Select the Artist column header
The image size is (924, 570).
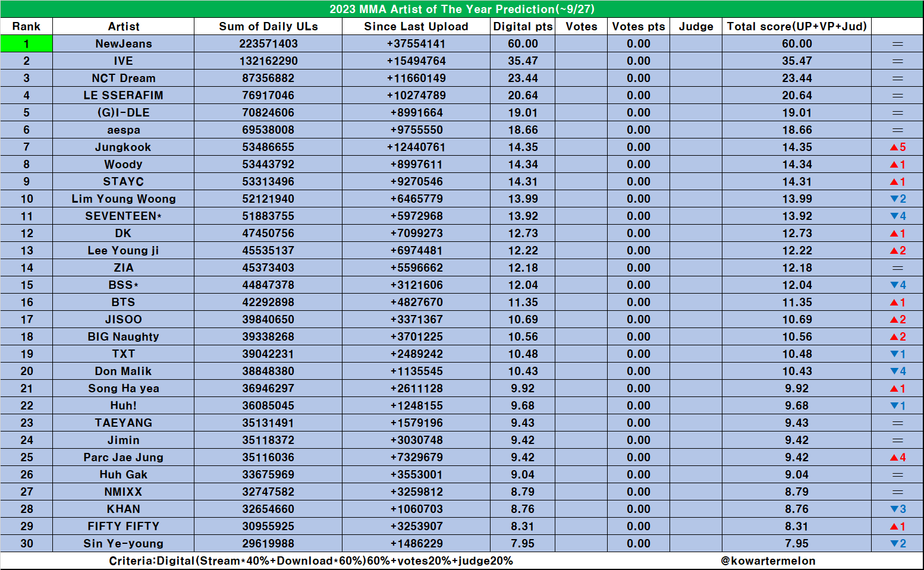[x=123, y=26]
